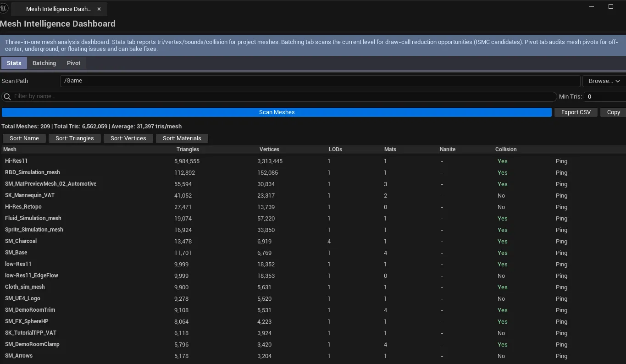This screenshot has height=364, width=626.
Task: Click the Copy button
Action: click(613, 112)
